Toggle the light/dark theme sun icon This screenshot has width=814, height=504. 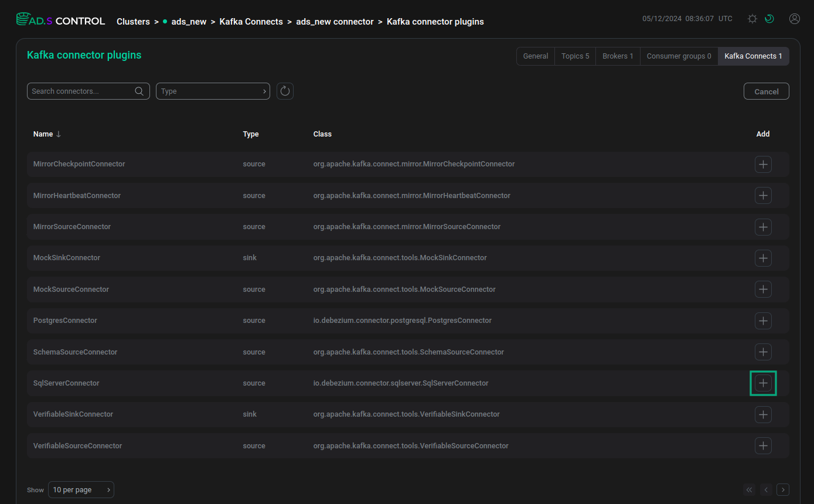point(752,19)
